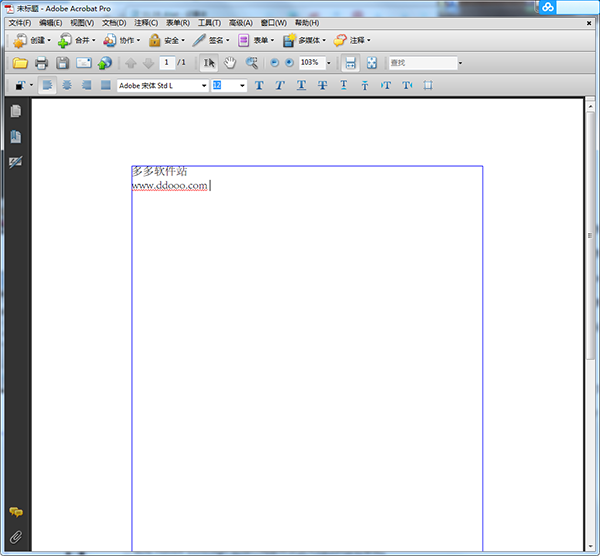Click the Print icon in toolbar
The image size is (600, 556).
(41, 63)
